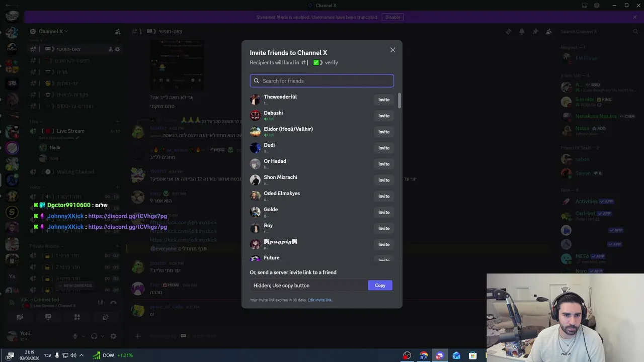Toggle noise suppression in Voice Connected panel
The image size is (644, 362).
click(x=101, y=302)
